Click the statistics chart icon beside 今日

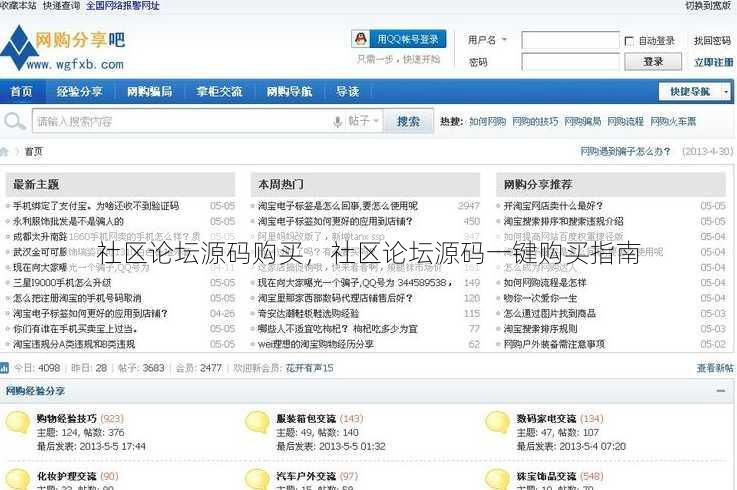tap(4, 368)
